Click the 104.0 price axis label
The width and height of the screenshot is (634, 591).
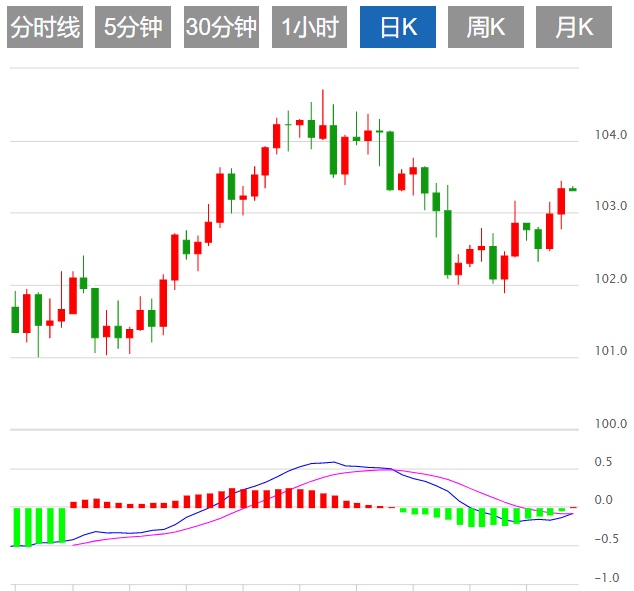click(611, 135)
